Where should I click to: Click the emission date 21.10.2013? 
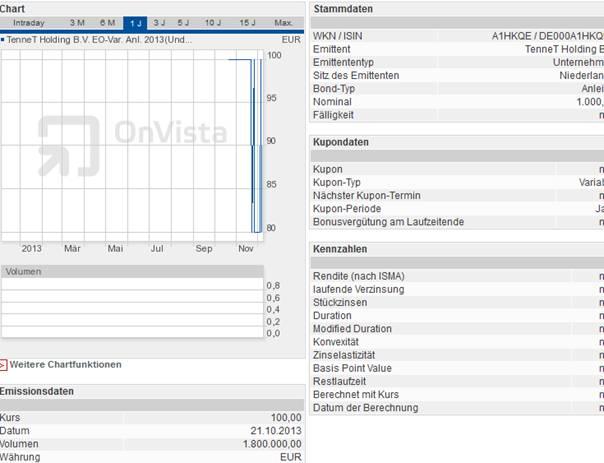(x=276, y=431)
